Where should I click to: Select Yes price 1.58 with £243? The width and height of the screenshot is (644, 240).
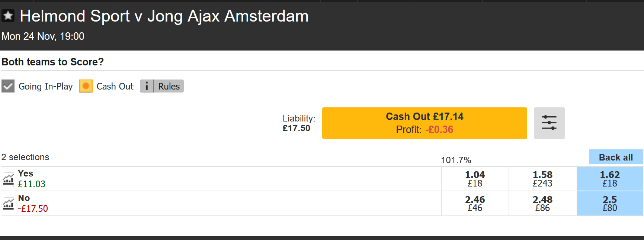tap(542, 179)
